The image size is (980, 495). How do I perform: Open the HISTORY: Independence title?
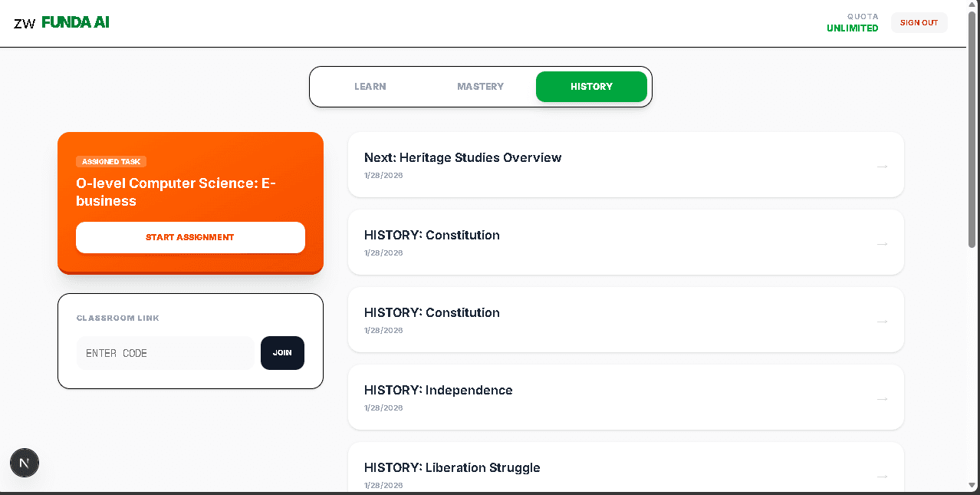point(438,390)
